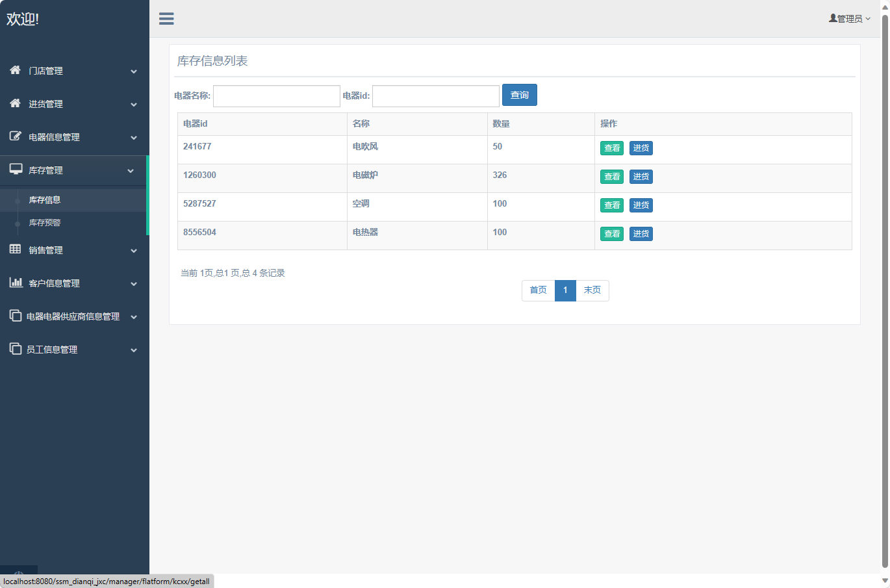
Task: Expand the 电器电器供应商信息管理 chevron
Action: point(134,317)
